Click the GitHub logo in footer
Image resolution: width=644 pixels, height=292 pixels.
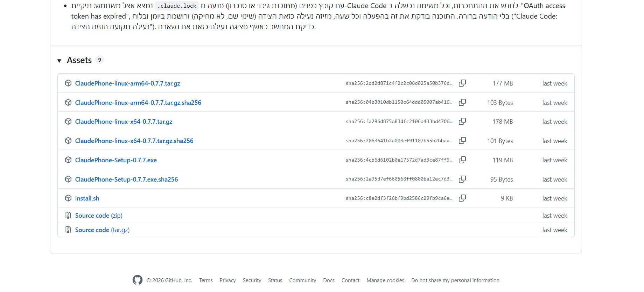pyautogui.click(x=138, y=280)
